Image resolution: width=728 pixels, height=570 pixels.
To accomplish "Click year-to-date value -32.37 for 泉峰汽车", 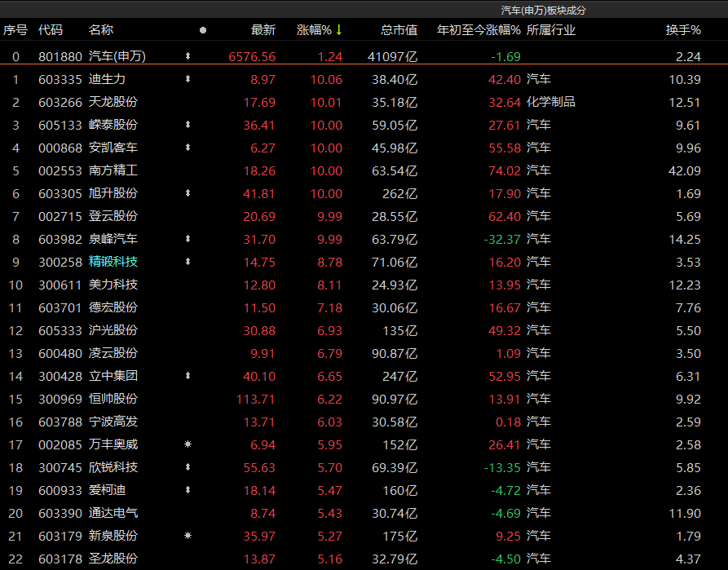I will tap(502, 239).
